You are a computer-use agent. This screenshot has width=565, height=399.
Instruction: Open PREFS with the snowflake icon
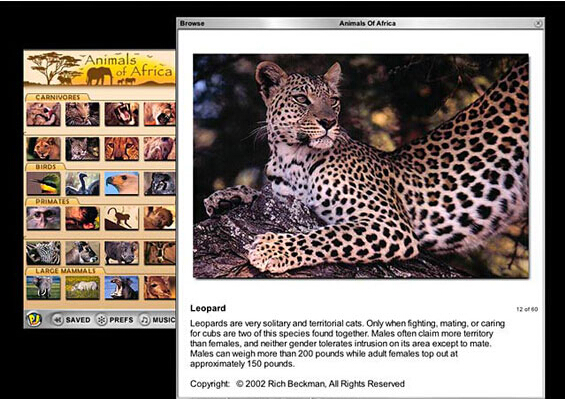115,320
